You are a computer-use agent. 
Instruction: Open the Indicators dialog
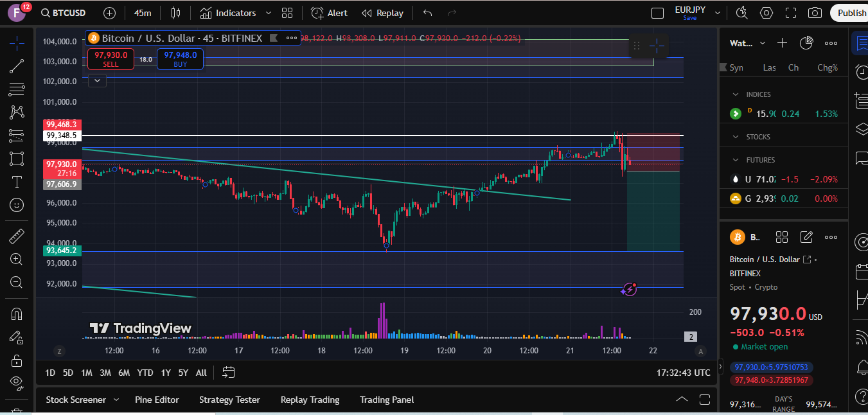click(227, 13)
